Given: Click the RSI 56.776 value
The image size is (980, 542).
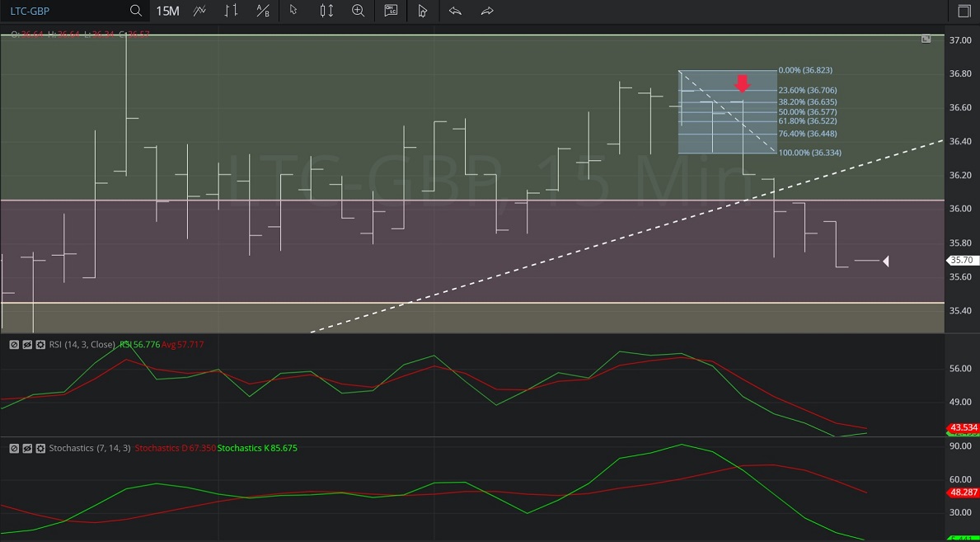Looking at the screenshot, I should click(x=138, y=344).
